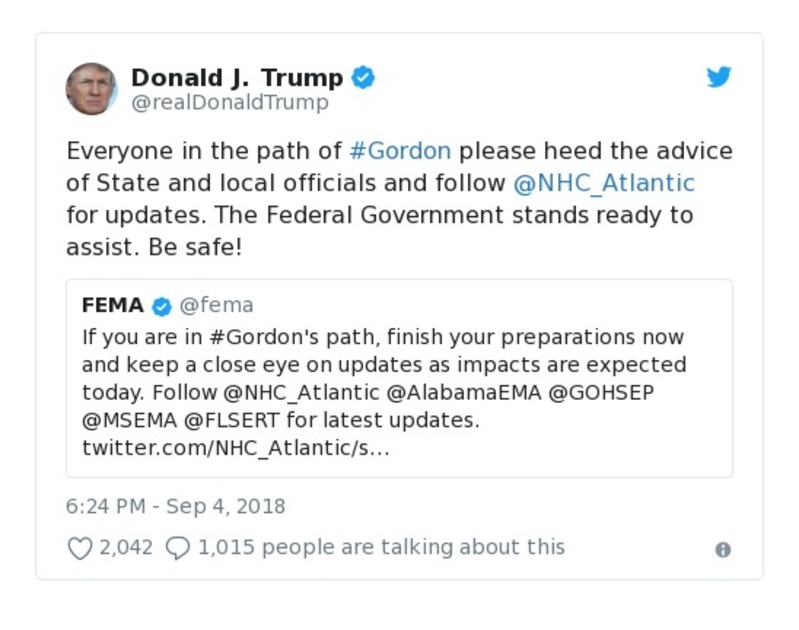Click the 2,042 likes count
799x630 pixels.
126,548
